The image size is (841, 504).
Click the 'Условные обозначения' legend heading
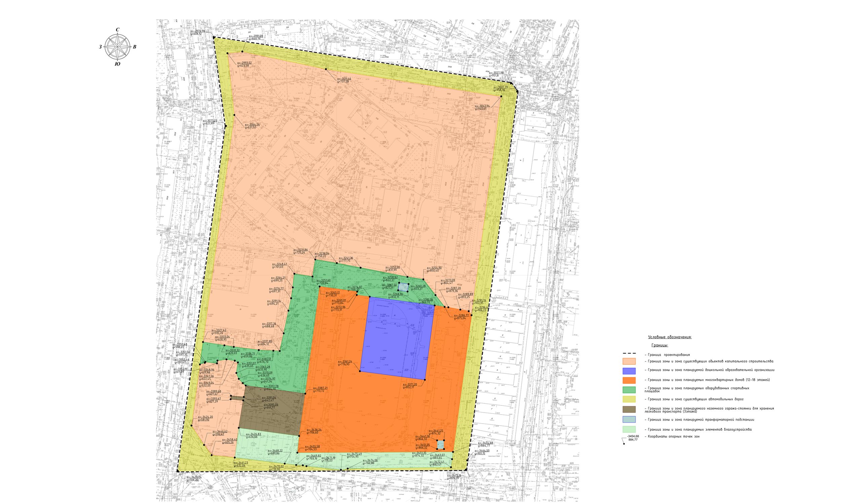tap(670, 337)
